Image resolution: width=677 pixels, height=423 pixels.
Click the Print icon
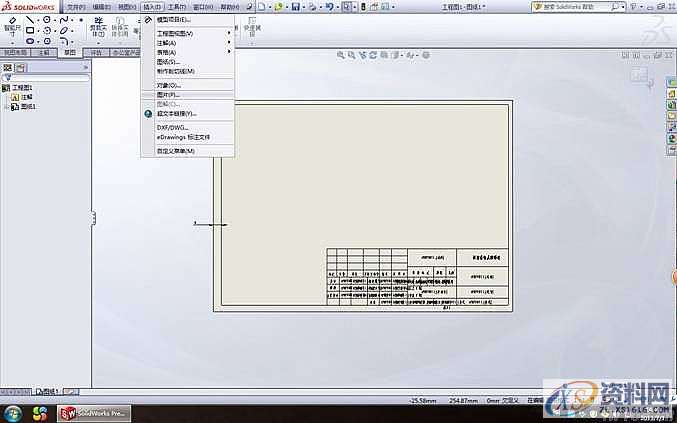coord(313,6)
